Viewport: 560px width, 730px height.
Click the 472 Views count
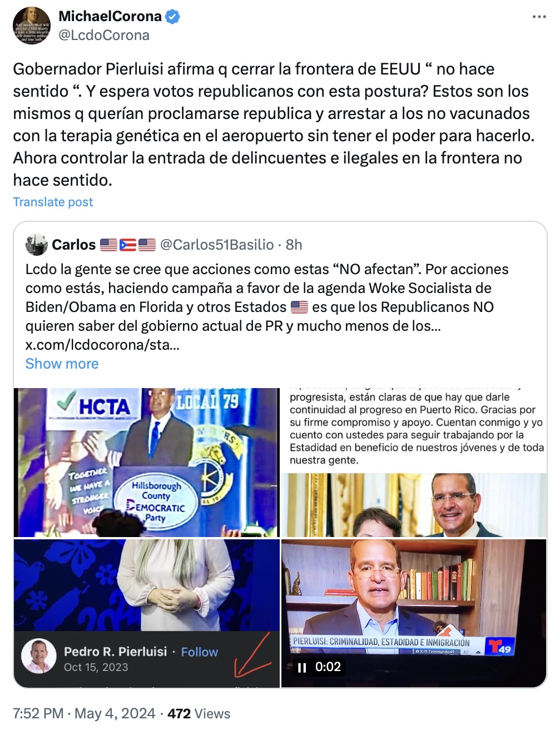pyautogui.click(x=199, y=713)
